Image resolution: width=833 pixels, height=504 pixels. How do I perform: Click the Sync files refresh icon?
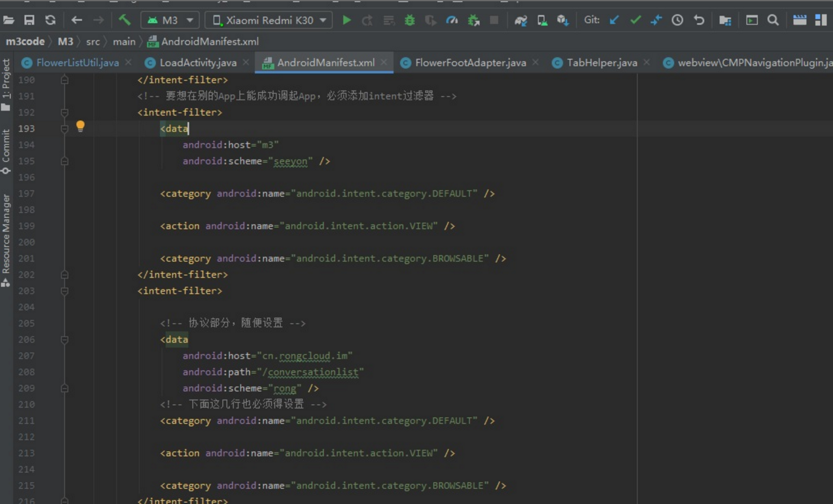click(51, 20)
